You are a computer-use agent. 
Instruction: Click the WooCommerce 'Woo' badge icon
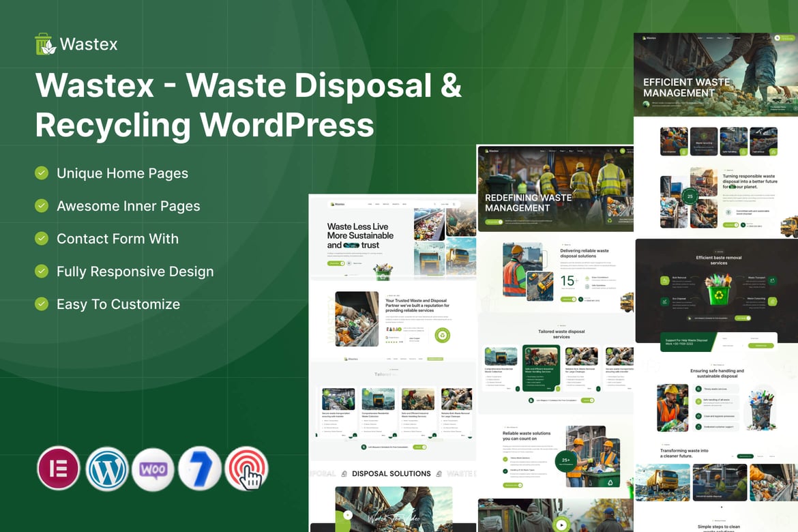coord(153,469)
